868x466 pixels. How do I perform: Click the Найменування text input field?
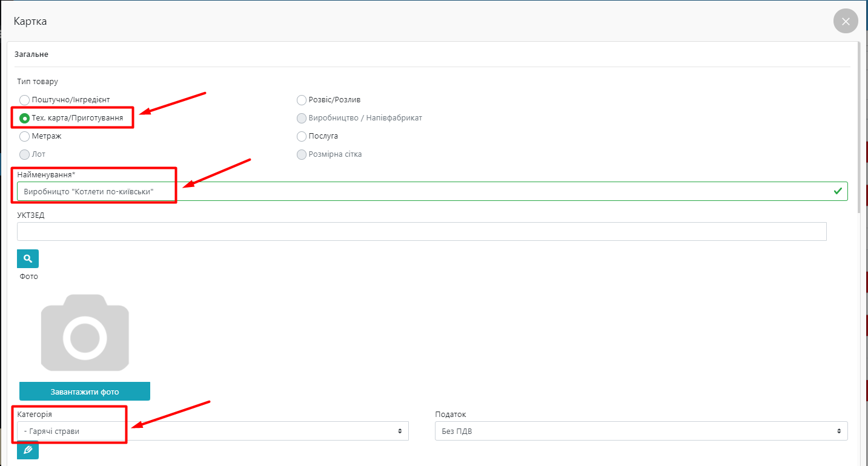(424, 191)
